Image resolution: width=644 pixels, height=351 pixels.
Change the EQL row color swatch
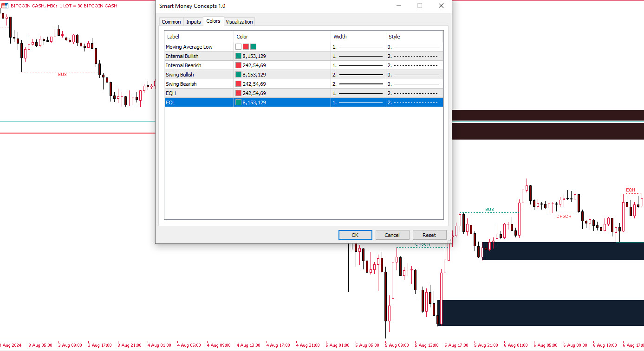(x=238, y=102)
